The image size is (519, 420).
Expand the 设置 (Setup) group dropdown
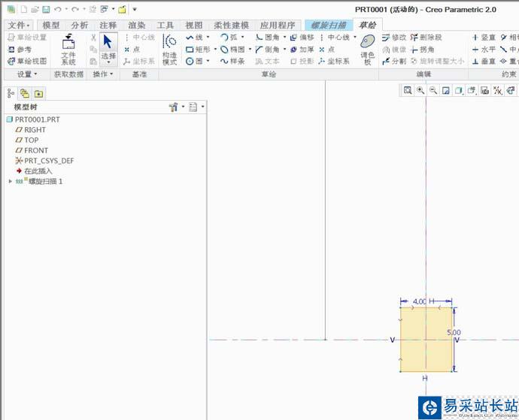[27, 74]
